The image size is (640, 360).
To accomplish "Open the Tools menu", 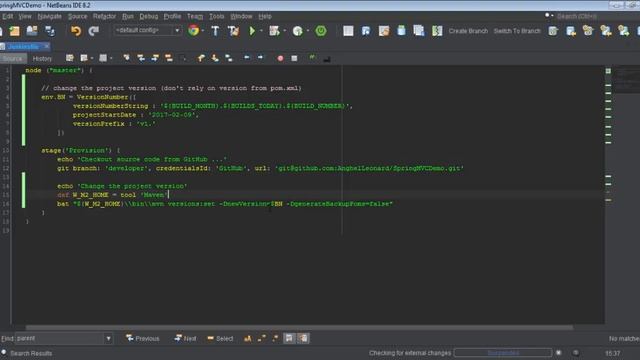I will point(217,16).
